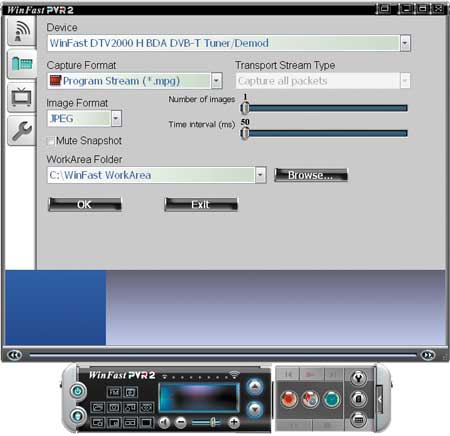Viewport: 450px width, 436px height.
Task: Click the teal scheduled recording clock button
Action: [332, 399]
